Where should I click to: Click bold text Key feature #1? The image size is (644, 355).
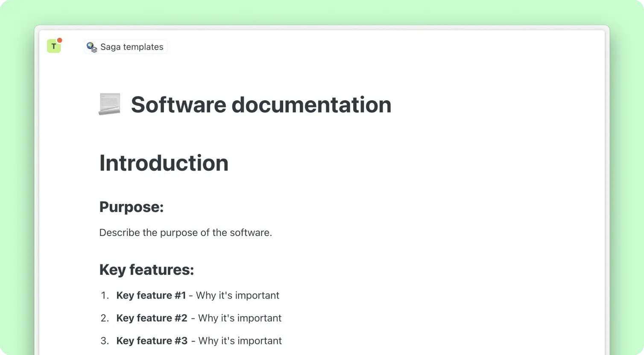(151, 295)
